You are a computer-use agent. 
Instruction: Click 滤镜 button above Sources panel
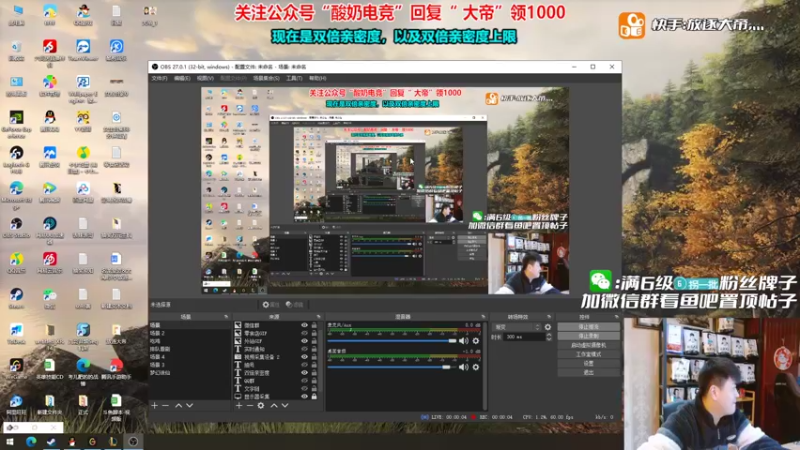click(294, 305)
